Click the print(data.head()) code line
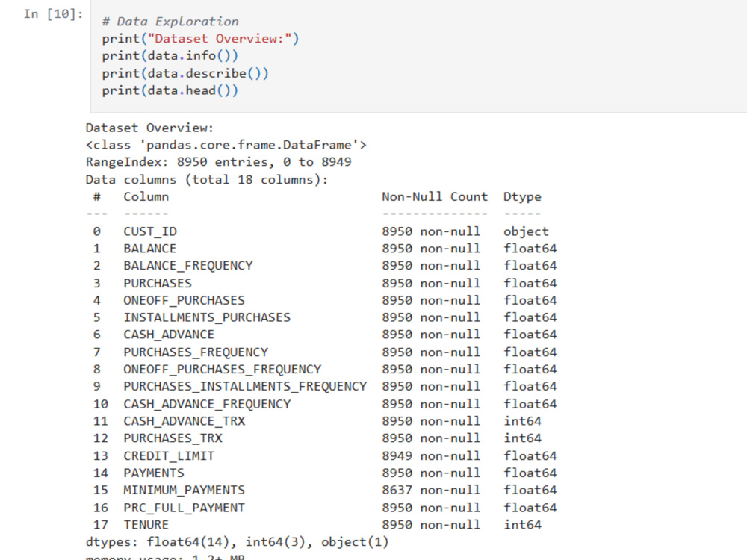Image resolution: width=747 pixels, height=560 pixels. (170, 90)
